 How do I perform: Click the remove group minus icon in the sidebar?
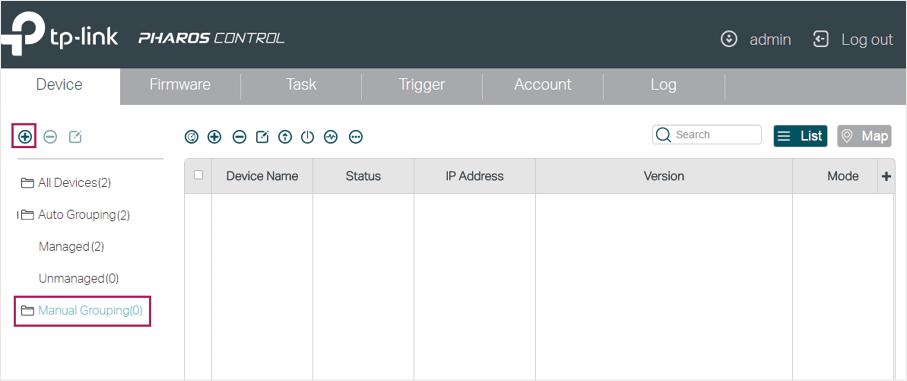tap(50, 137)
